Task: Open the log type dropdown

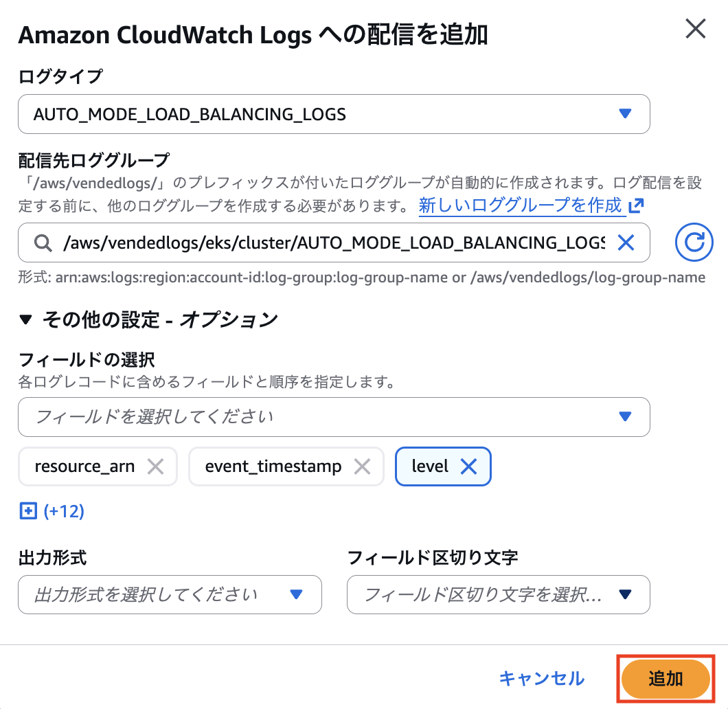Action: pos(334,114)
